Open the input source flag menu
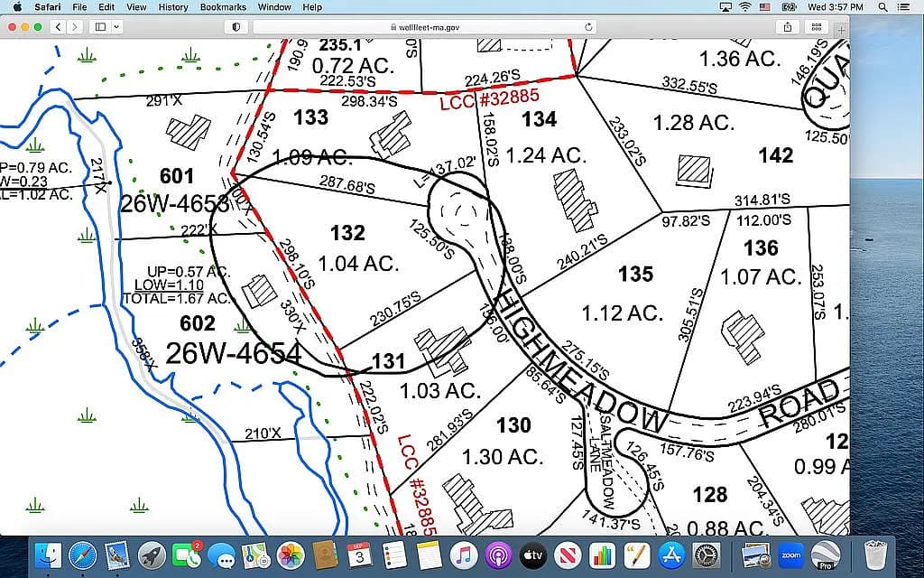The height and width of the screenshot is (578, 924). click(765, 7)
